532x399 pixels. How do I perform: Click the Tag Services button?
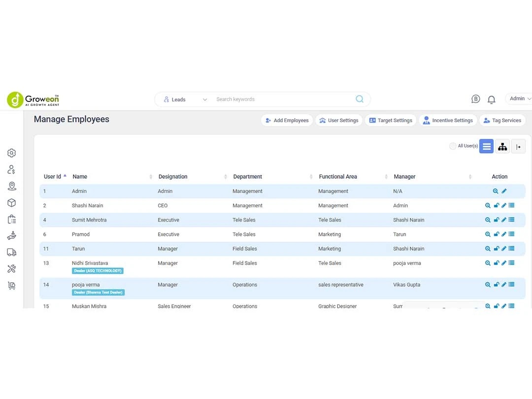(502, 120)
